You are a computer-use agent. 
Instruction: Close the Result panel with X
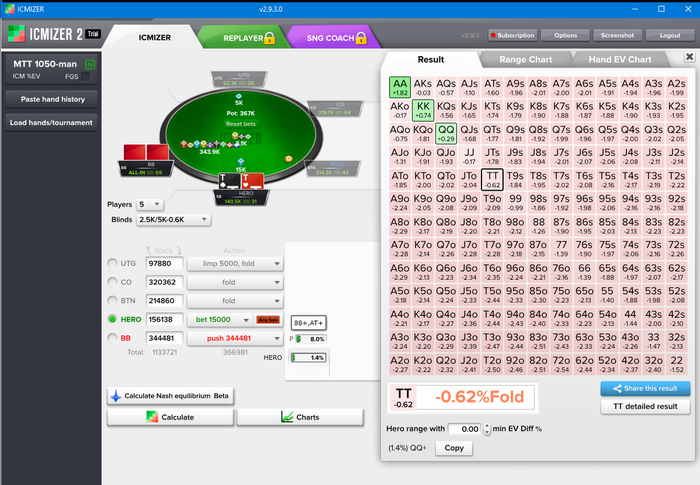pos(689,57)
